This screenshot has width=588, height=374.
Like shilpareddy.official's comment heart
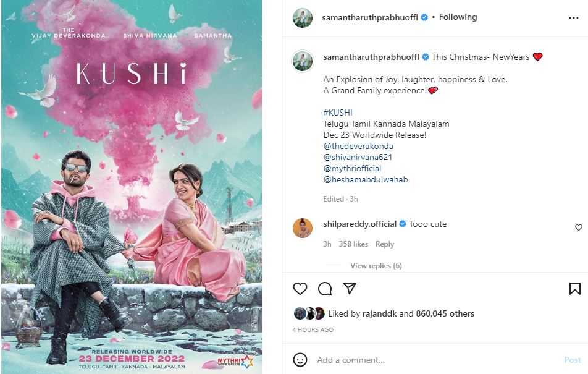pos(579,227)
